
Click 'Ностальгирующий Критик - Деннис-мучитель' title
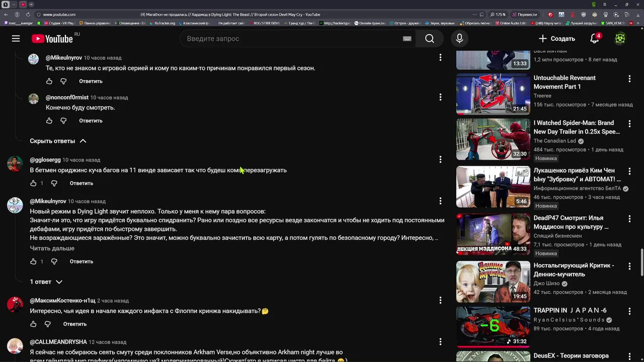[574, 270]
